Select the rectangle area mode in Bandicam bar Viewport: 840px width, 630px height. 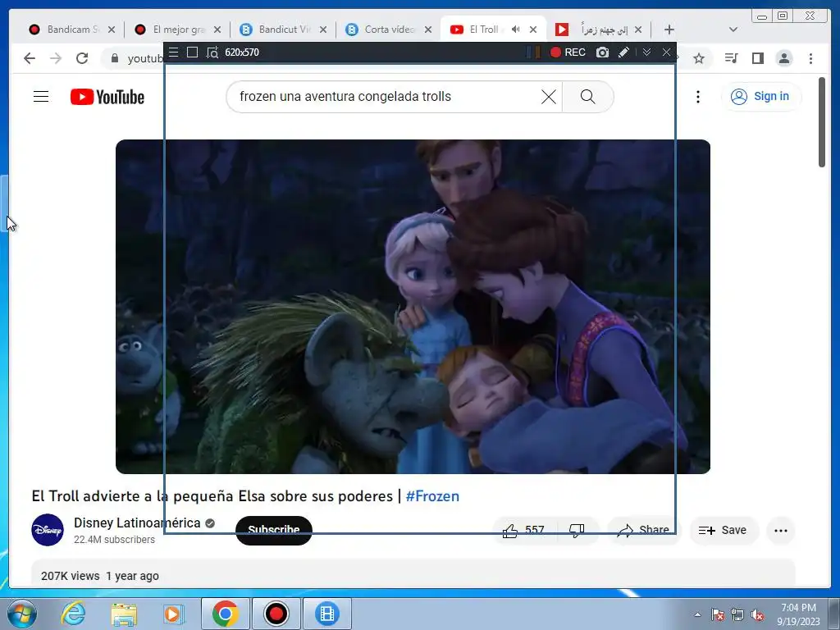pyautogui.click(x=192, y=52)
